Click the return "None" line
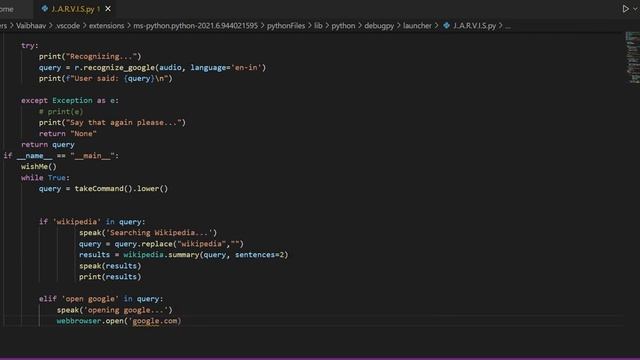Viewport: 640px width, 360px height. click(x=68, y=133)
